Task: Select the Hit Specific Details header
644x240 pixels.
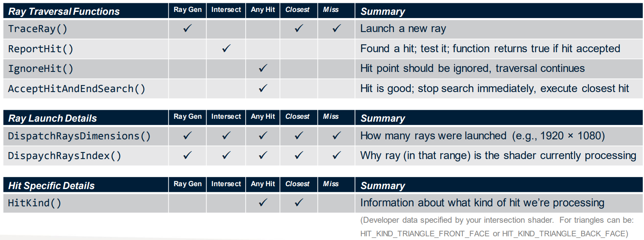Action: pos(51,186)
